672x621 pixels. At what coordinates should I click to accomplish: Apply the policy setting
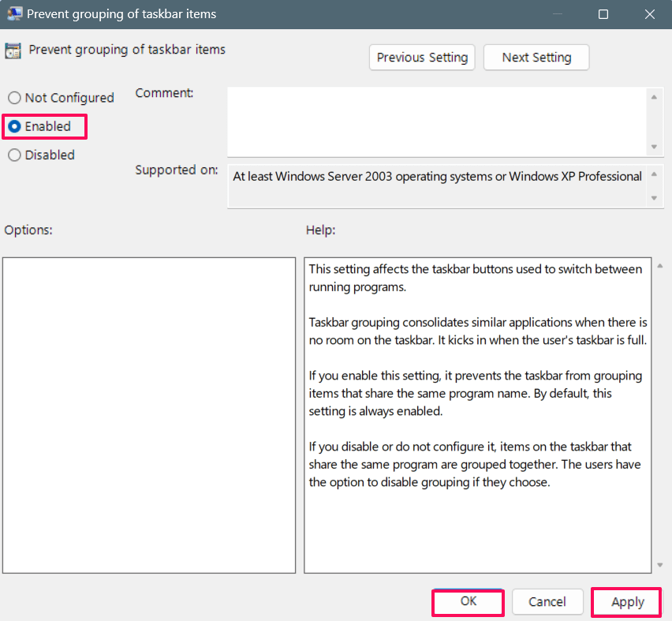[x=627, y=602]
